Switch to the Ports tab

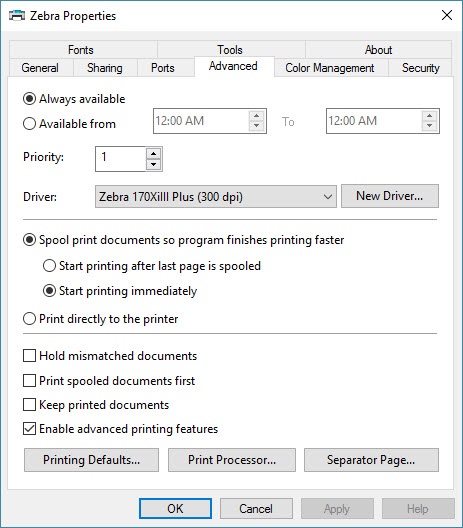pos(163,68)
